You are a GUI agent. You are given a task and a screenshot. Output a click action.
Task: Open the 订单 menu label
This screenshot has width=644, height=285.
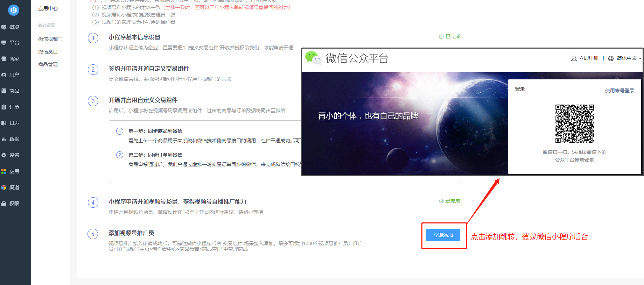tap(14, 107)
